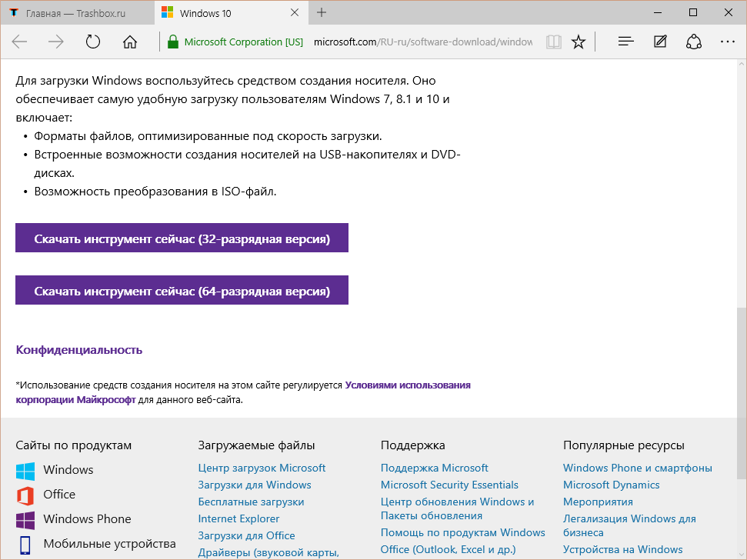This screenshot has width=747, height=560.
Task: Click the Trashbox tab favicon
Action: tap(15, 13)
